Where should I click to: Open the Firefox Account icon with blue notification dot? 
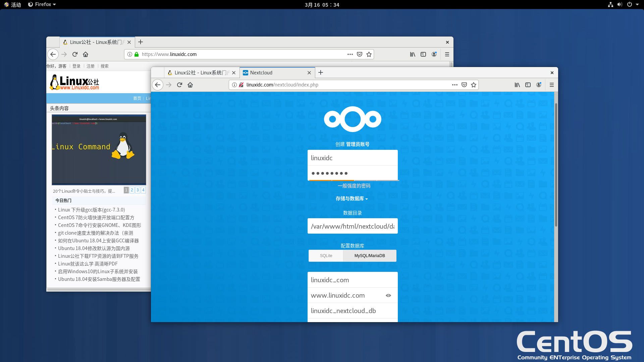point(539,85)
